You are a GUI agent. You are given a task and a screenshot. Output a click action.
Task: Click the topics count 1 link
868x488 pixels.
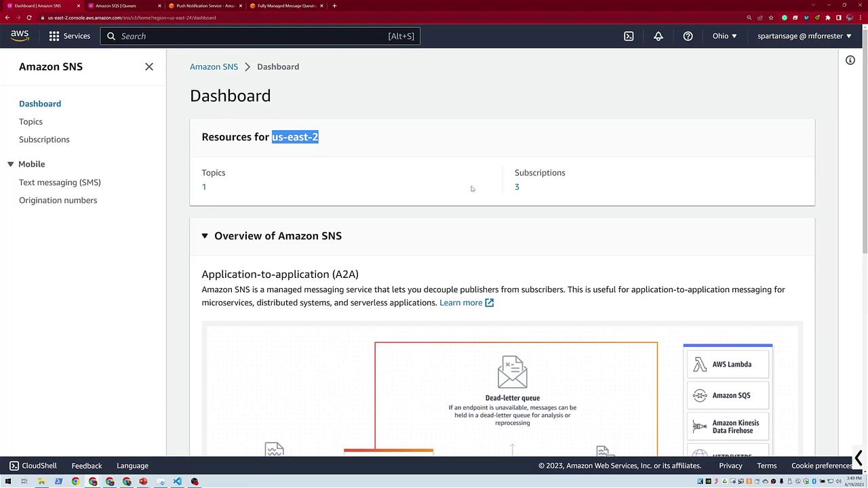point(203,186)
